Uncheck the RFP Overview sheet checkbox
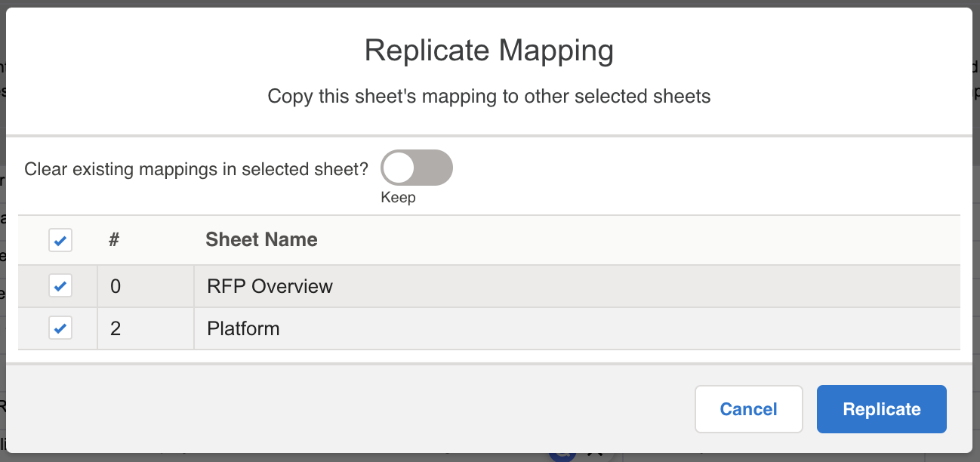Screen dimensions: 980x462 click(60, 286)
